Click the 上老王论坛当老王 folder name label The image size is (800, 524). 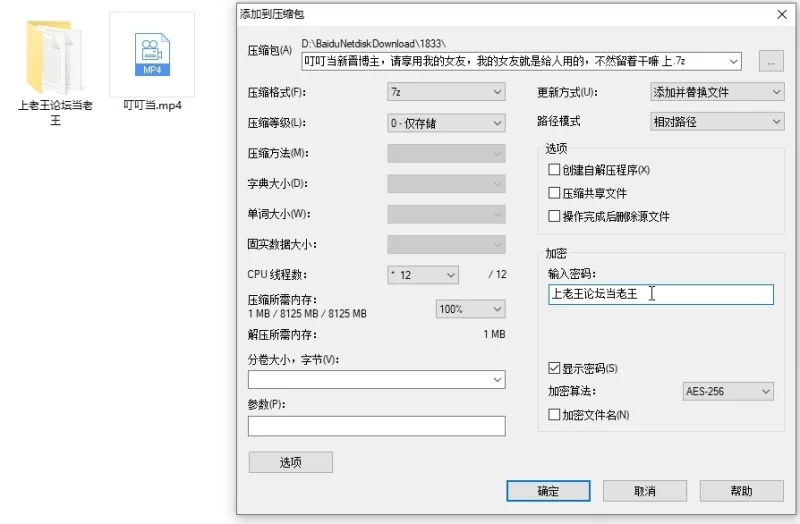(x=55, y=113)
